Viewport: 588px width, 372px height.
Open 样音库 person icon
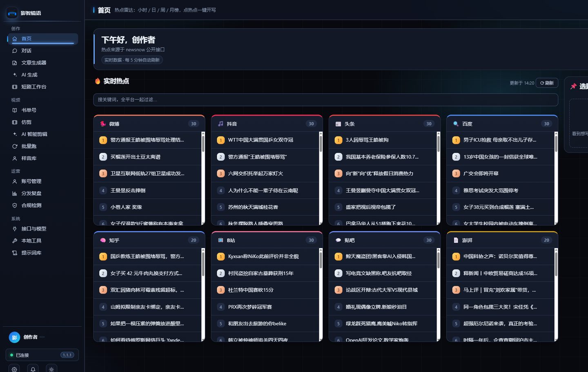coord(15,158)
